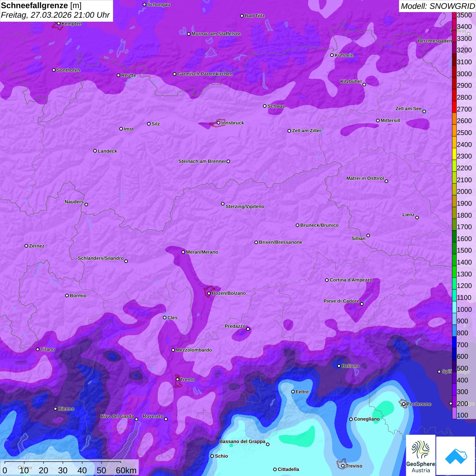Click the Berchtesgaden label

[x=435, y=41]
